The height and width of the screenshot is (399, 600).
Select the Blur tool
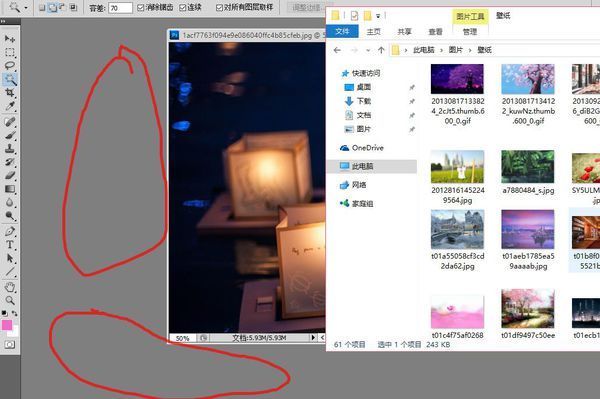pyautogui.click(x=10, y=202)
